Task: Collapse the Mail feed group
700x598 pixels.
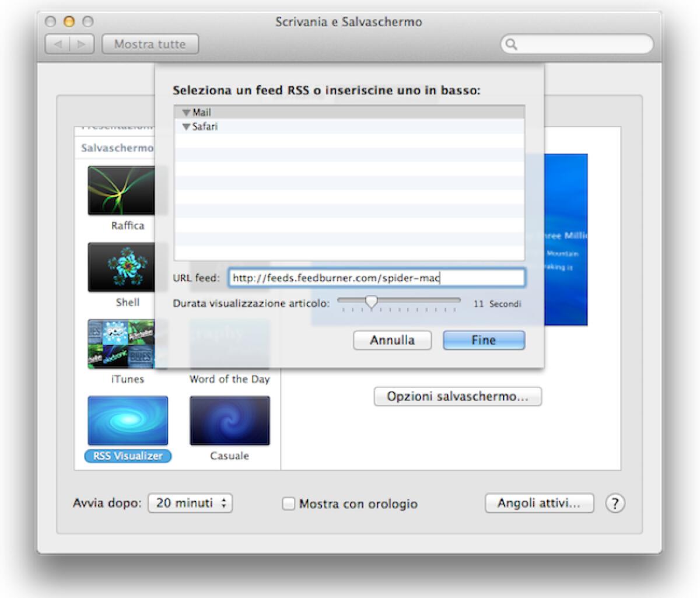Action: click(185, 112)
